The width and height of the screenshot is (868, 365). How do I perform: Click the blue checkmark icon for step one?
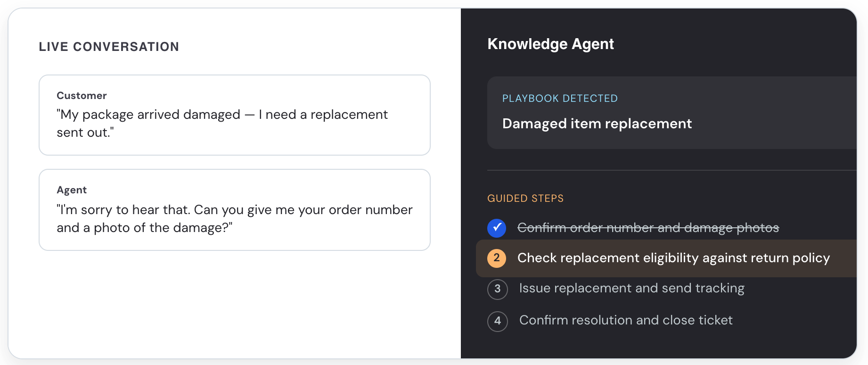click(497, 228)
